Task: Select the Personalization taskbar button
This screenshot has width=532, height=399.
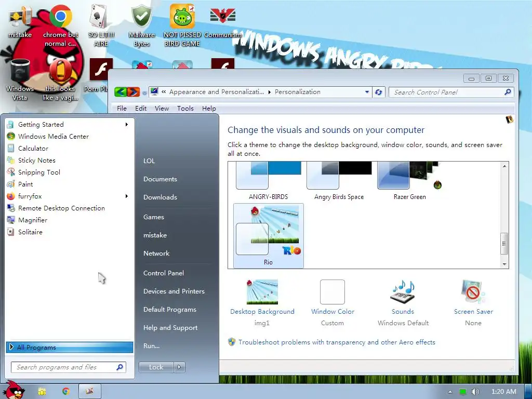Action: pos(89,391)
